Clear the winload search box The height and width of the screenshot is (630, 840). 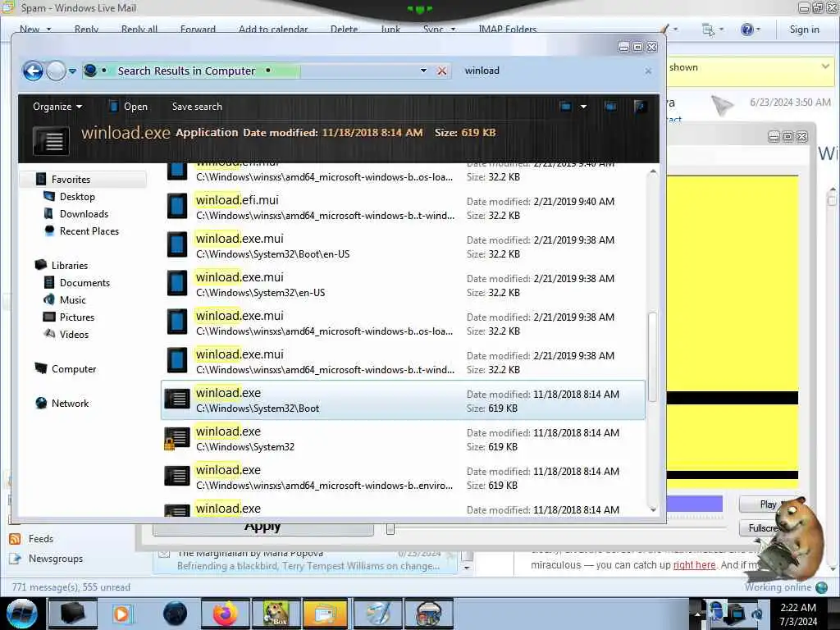(648, 71)
